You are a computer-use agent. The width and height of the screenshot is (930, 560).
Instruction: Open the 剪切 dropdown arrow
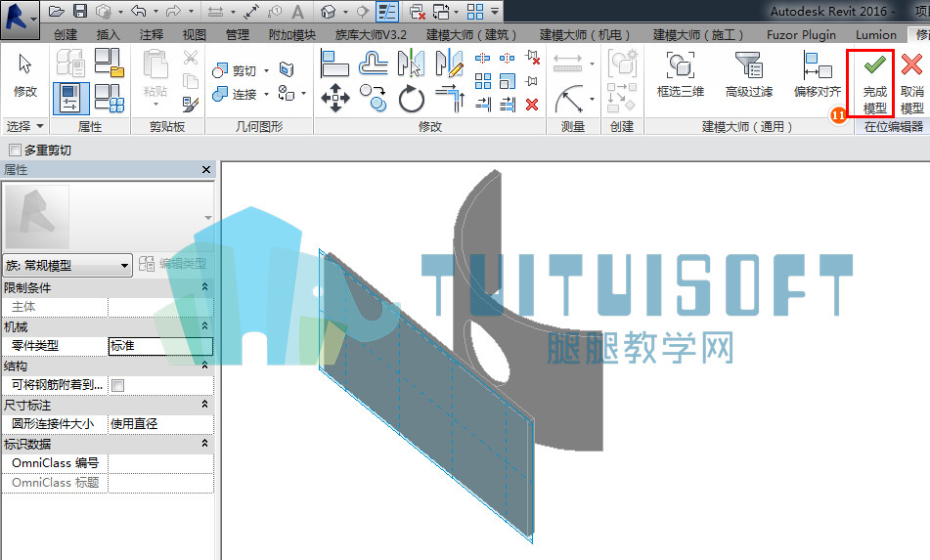(266, 70)
